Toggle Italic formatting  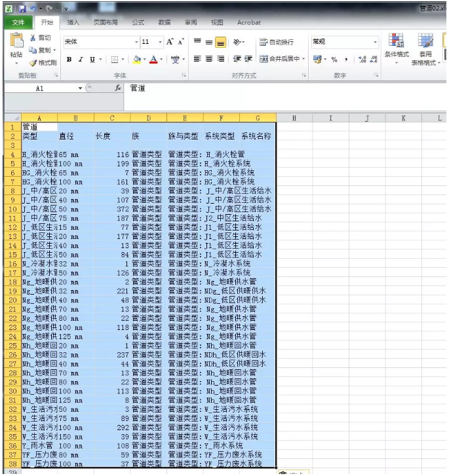81,60
